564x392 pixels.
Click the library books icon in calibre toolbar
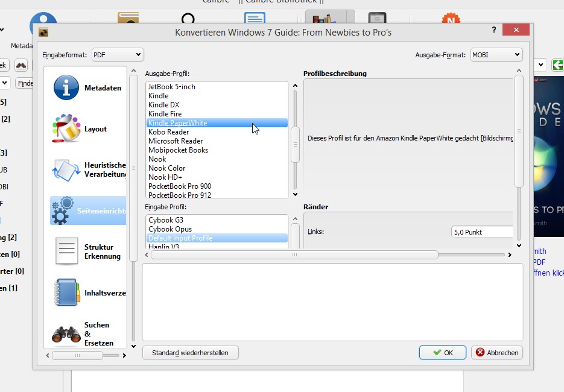click(x=325, y=18)
